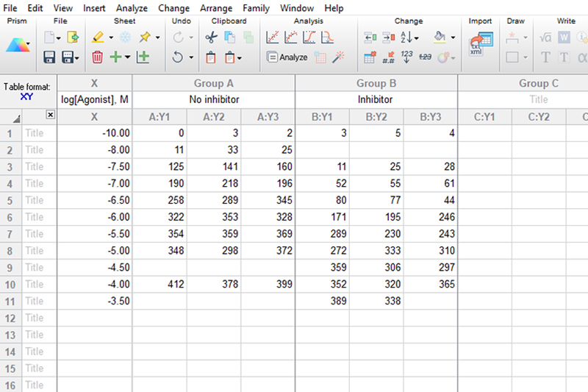Click the X checkbox above row numbers

tap(50, 115)
